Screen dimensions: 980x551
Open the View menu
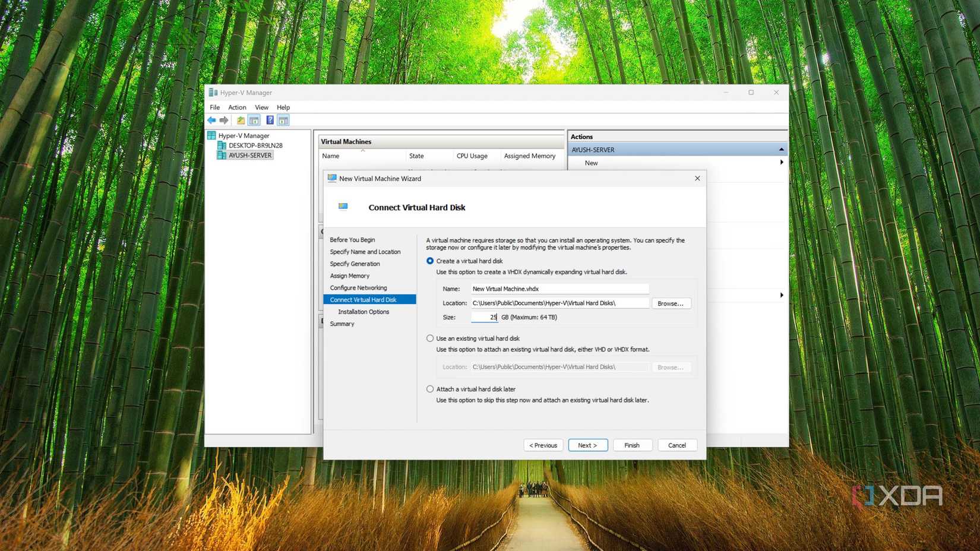pyautogui.click(x=261, y=107)
